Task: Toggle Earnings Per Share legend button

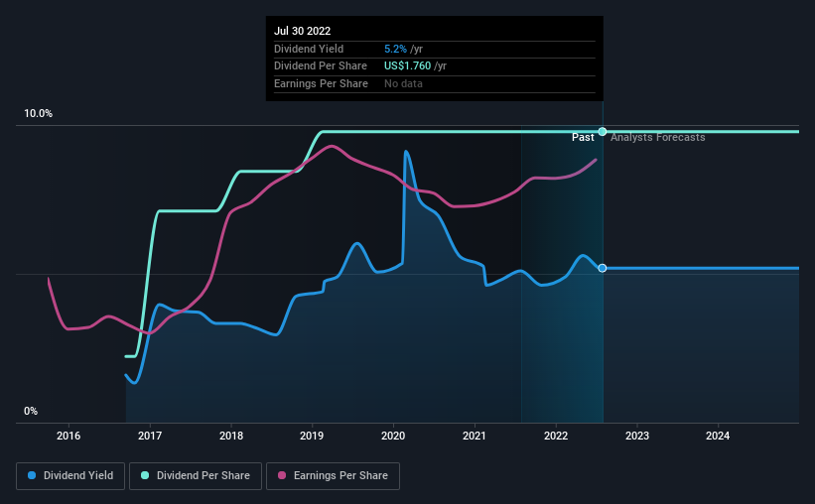Action: click(x=334, y=476)
